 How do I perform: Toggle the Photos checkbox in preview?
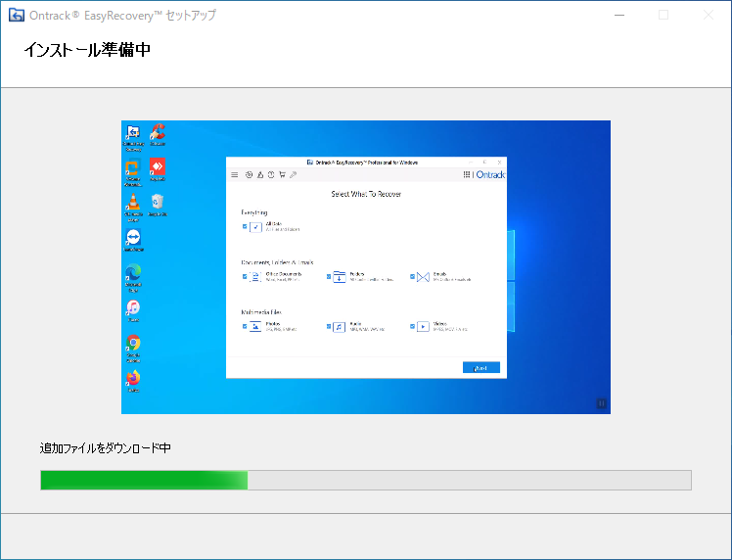[245, 326]
